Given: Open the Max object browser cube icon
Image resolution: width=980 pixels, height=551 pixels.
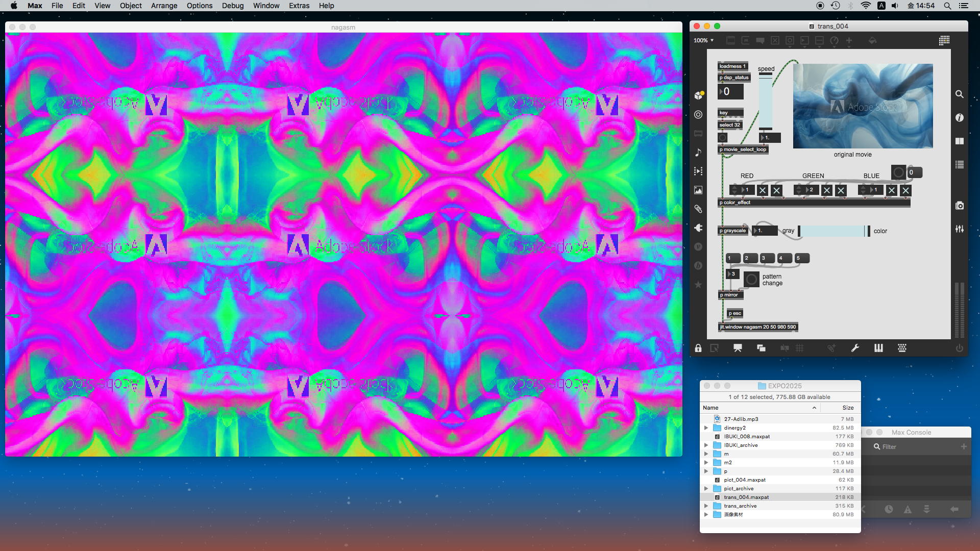Looking at the screenshot, I should 698,95.
